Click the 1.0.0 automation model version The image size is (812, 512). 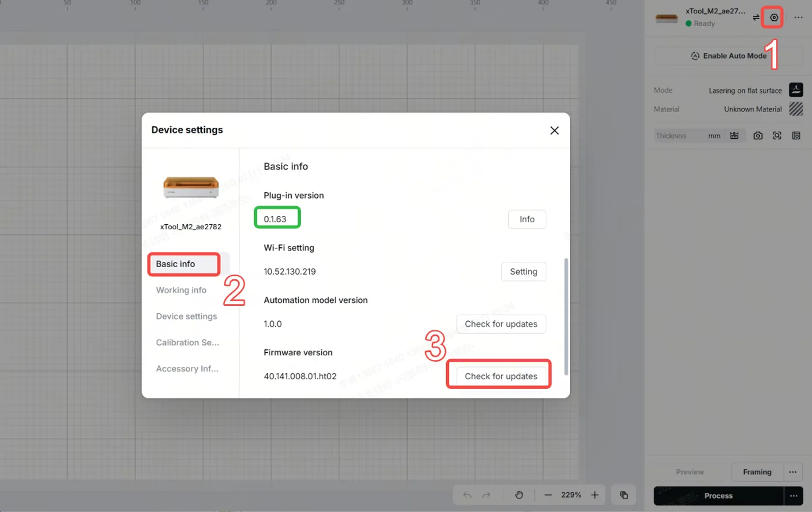[x=273, y=324]
